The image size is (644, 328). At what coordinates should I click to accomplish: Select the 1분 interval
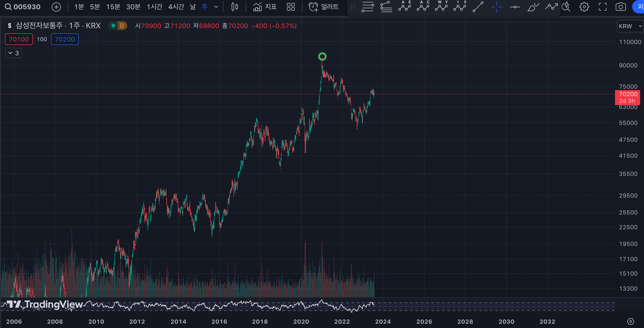tap(79, 7)
